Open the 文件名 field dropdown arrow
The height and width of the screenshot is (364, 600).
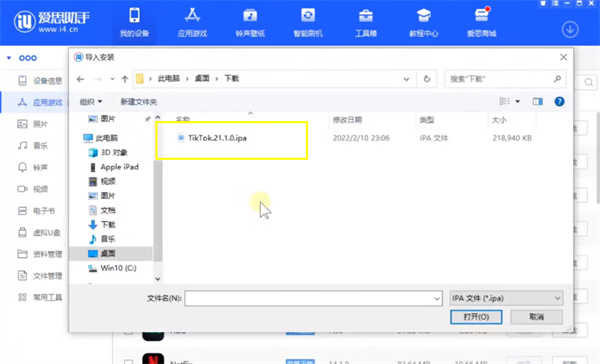[x=437, y=299]
